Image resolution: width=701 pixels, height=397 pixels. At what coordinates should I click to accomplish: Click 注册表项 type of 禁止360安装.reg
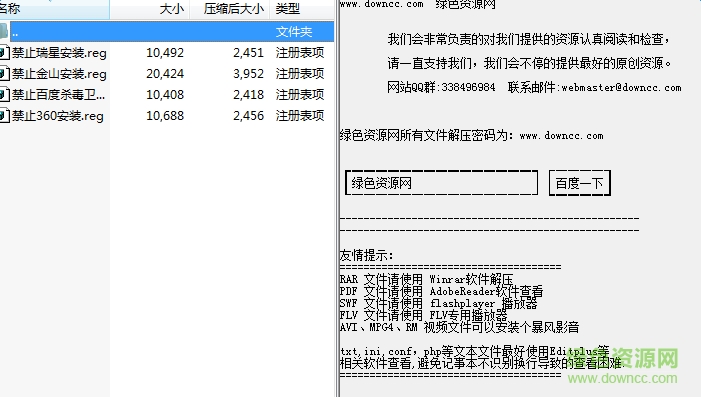pyautogui.click(x=300, y=116)
